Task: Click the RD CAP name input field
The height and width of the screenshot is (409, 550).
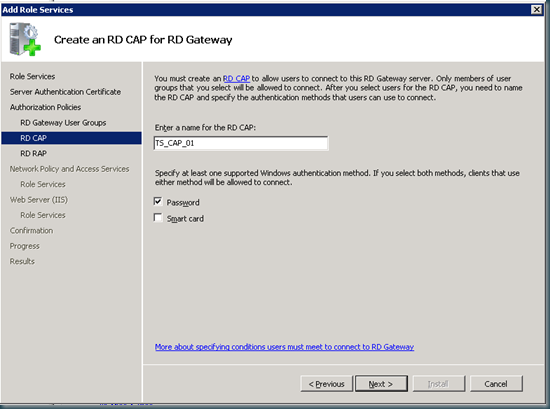Action: tap(241, 143)
